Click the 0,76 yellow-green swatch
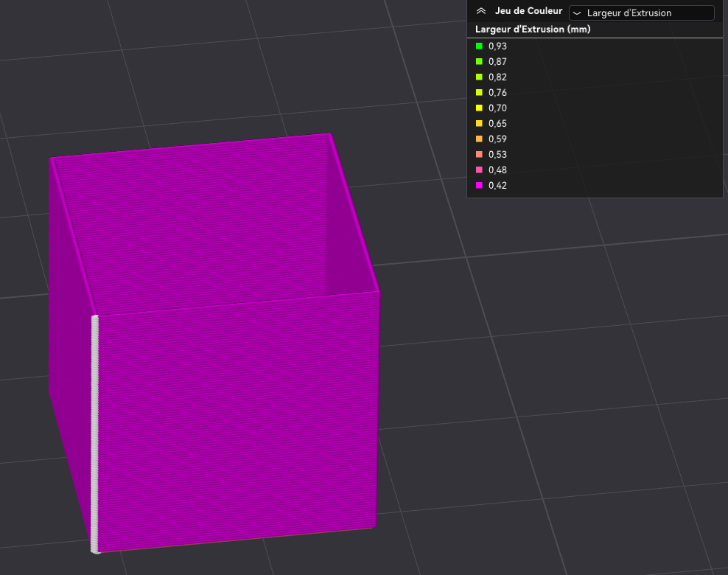 (x=479, y=92)
